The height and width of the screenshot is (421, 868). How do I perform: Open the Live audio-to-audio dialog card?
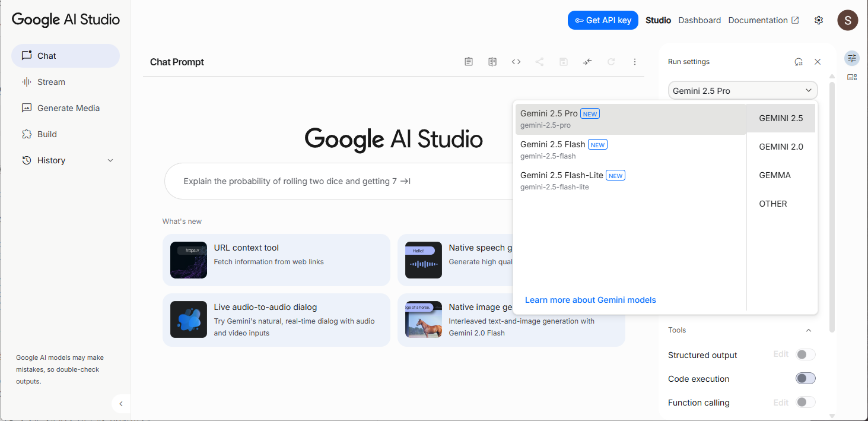click(276, 319)
